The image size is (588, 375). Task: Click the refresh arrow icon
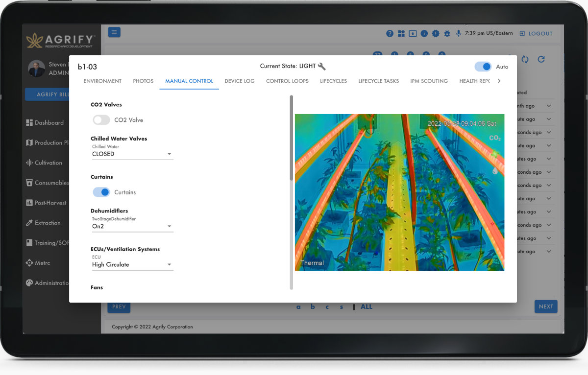coord(541,59)
